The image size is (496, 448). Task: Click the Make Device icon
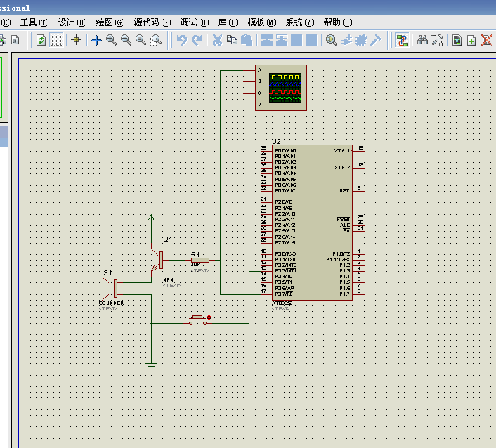click(x=346, y=40)
